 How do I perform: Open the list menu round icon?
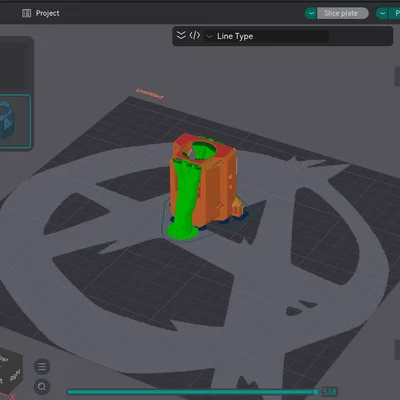click(42, 367)
